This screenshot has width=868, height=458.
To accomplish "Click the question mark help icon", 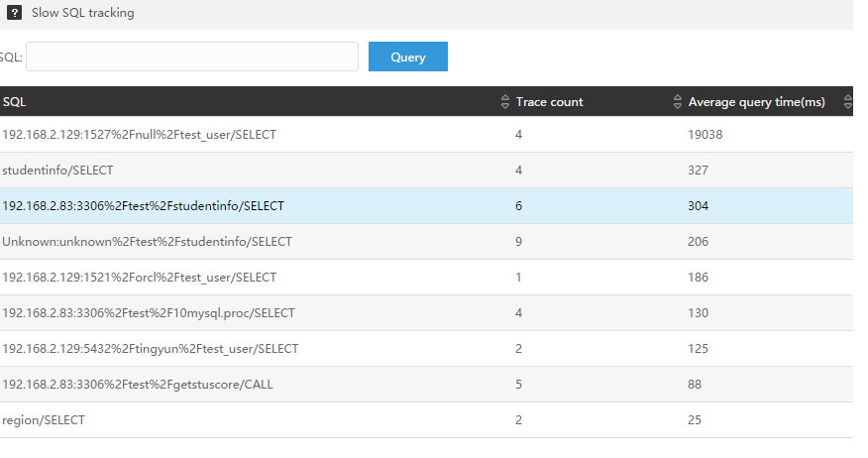I will coord(15,14).
